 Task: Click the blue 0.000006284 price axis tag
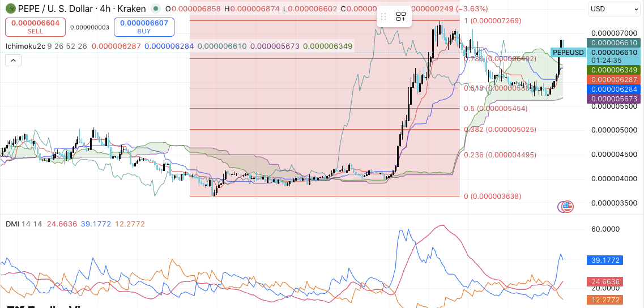614,89
